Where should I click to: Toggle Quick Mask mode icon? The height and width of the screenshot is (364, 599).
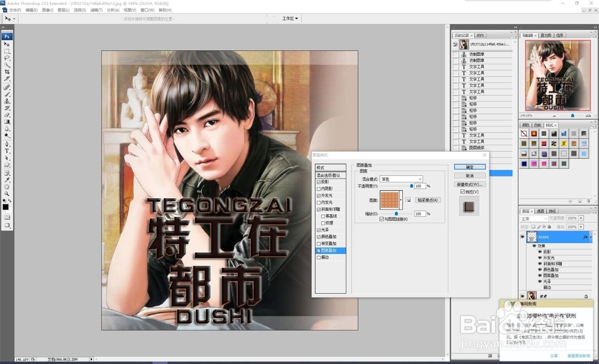pyautogui.click(x=7, y=217)
